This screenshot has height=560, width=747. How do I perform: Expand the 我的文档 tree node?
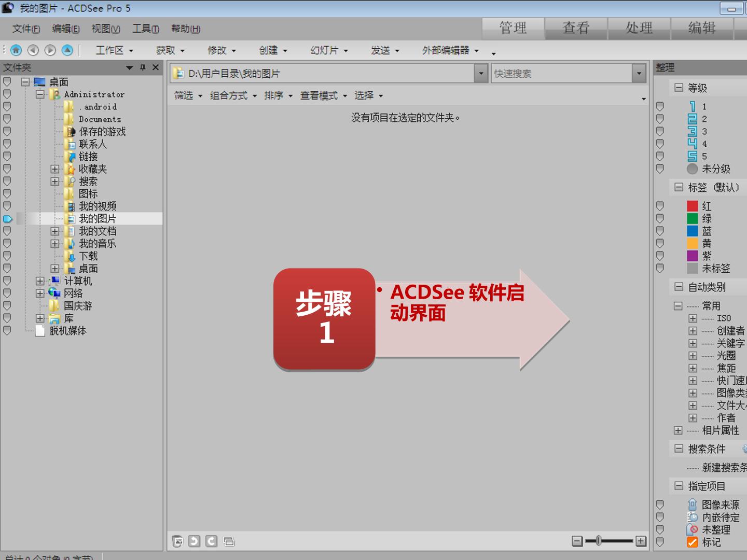[55, 231]
